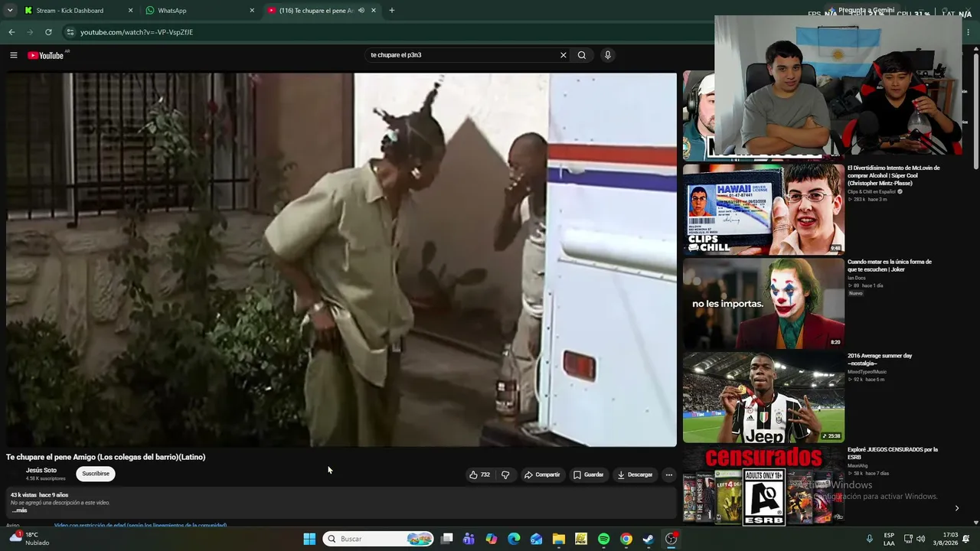980x551 pixels.
Task: Open the Jeep jersey footballer thumbnail
Action: pos(763,397)
